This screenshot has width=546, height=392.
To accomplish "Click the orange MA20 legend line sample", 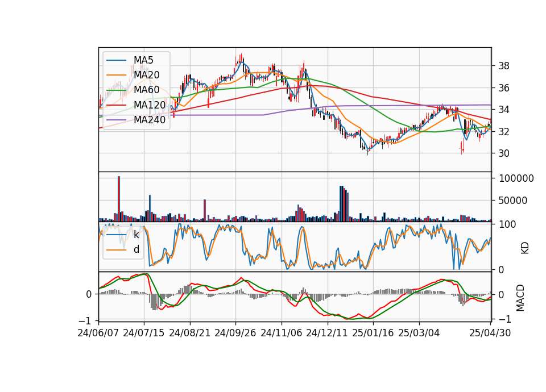I will 116,75.
